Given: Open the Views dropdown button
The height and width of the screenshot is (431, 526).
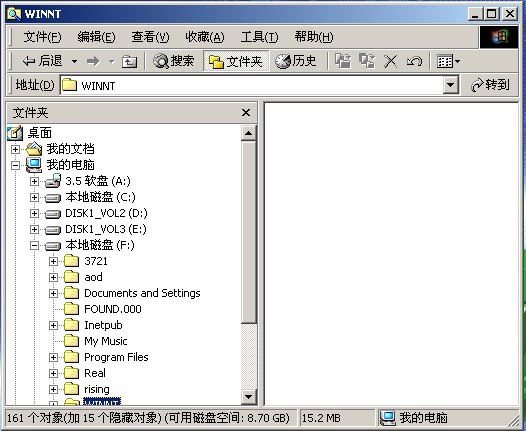Looking at the screenshot, I should click(448, 61).
